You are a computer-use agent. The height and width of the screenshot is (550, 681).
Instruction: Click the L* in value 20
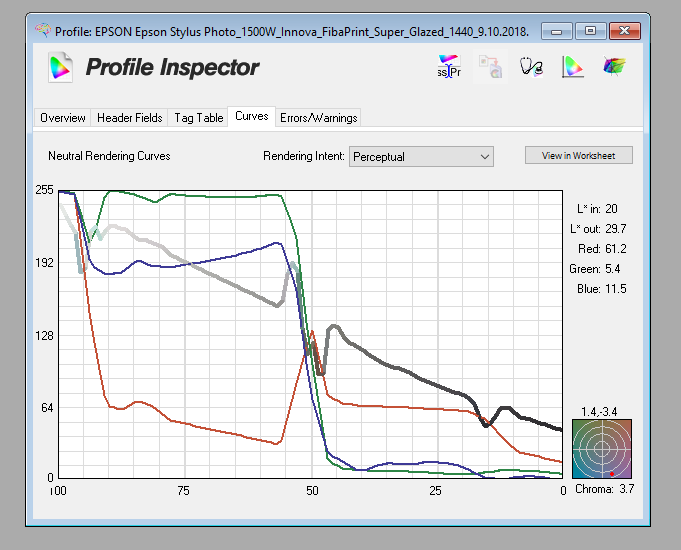[611, 209]
